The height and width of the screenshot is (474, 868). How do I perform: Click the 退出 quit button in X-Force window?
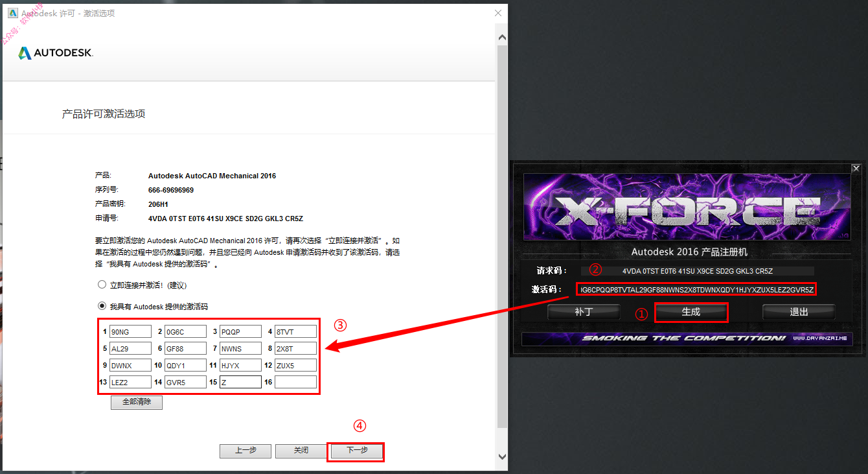(x=799, y=312)
